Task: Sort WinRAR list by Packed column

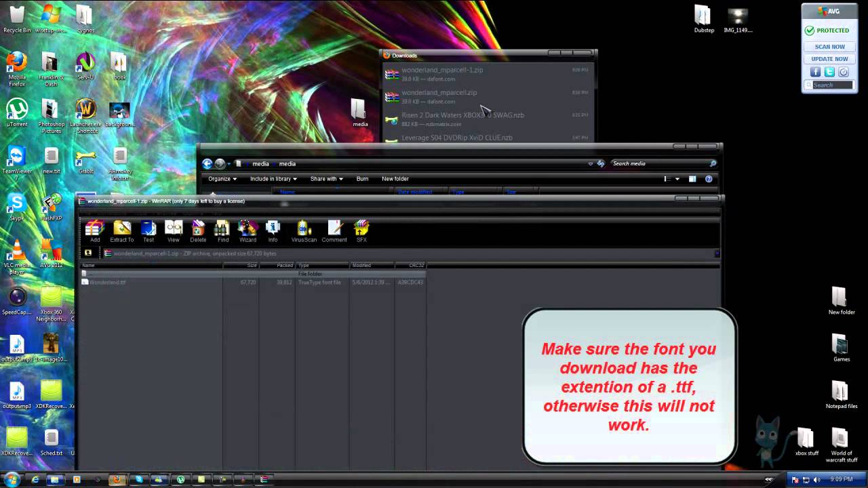Action: 277,266
